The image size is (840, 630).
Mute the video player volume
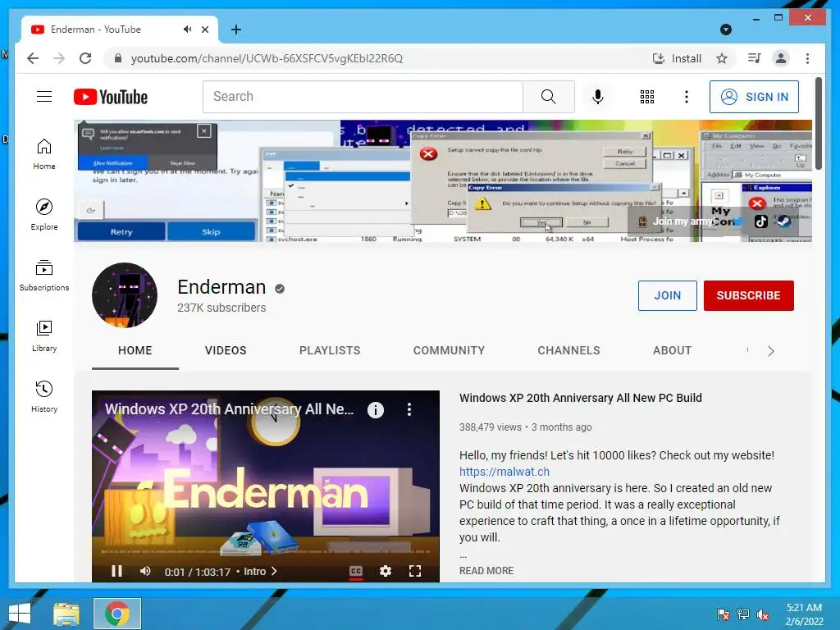click(x=145, y=571)
